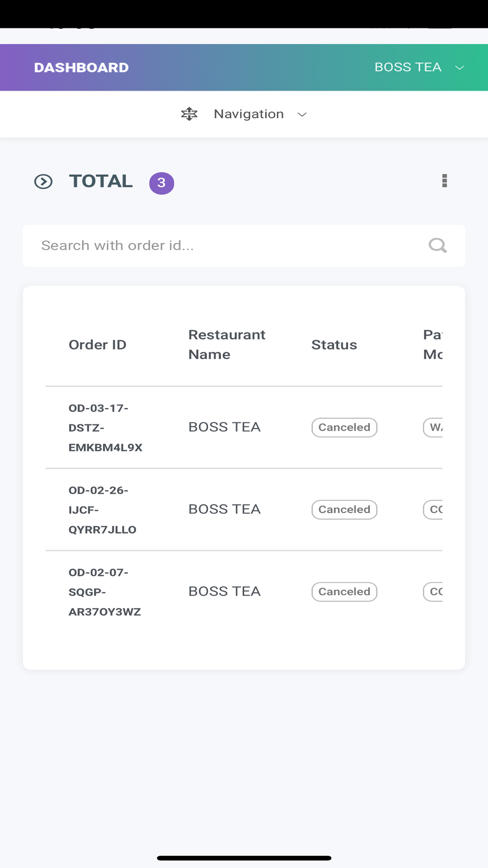Click the DASHBOARD header title
Image resolution: width=488 pixels, height=868 pixels.
pyautogui.click(x=81, y=67)
